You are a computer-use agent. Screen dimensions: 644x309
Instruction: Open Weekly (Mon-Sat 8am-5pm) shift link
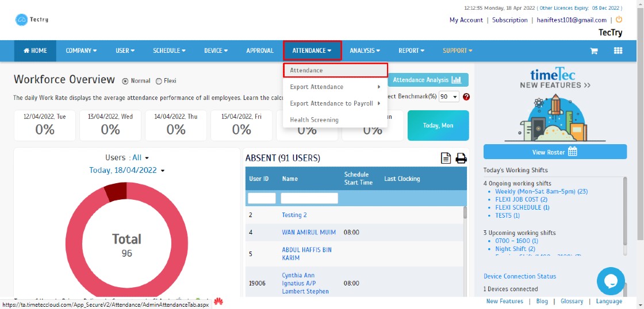pyautogui.click(x=541, y=191)
